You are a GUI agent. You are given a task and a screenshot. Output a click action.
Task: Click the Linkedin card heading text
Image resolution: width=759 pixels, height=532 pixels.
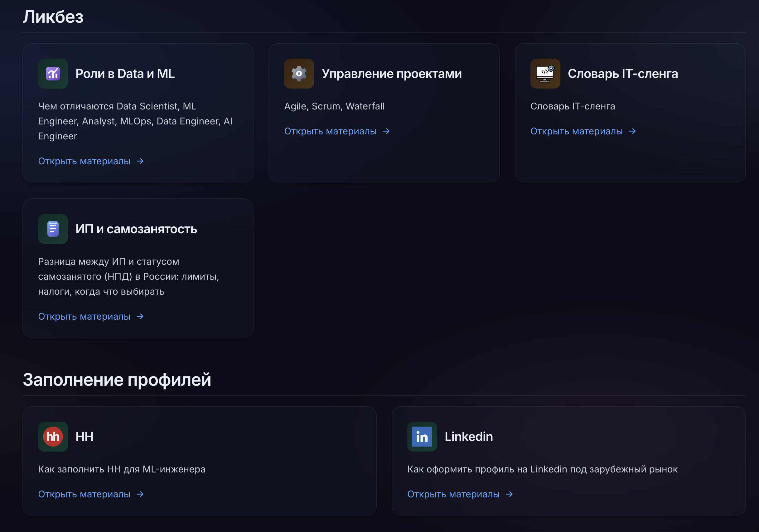(468, 437)
